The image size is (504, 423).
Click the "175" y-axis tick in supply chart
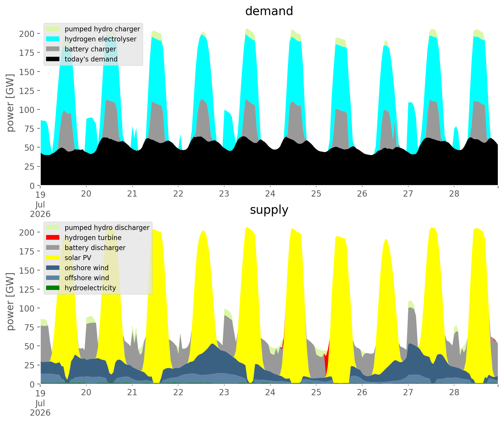[x=27, y=251]
